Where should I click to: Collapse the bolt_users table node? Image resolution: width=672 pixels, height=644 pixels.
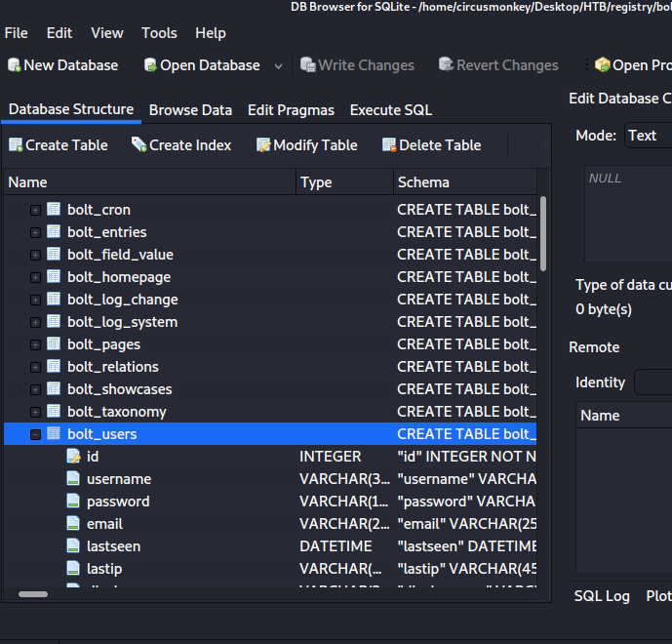35,434
